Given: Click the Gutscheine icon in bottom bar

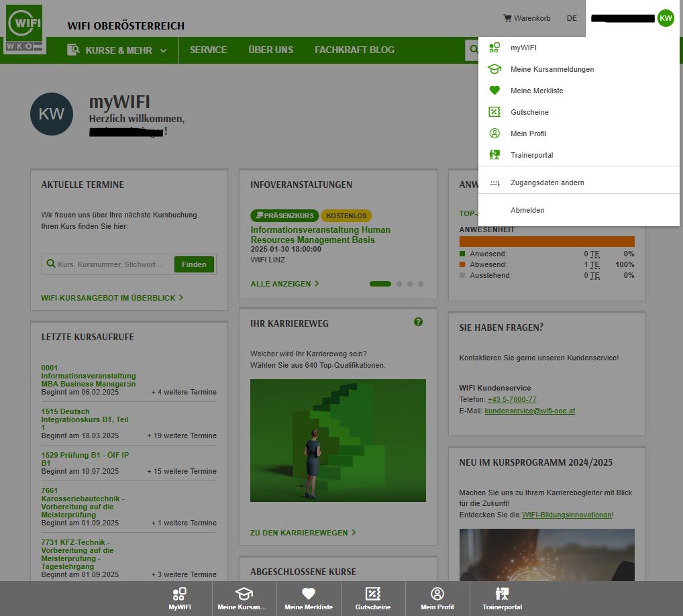Looking at the screenshot, I should (373, 594).
